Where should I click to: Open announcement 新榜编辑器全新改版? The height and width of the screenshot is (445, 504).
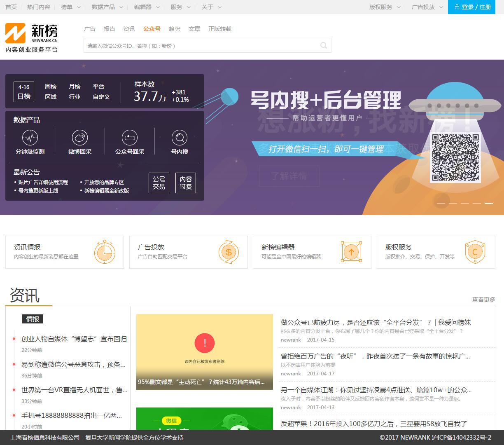107,190
